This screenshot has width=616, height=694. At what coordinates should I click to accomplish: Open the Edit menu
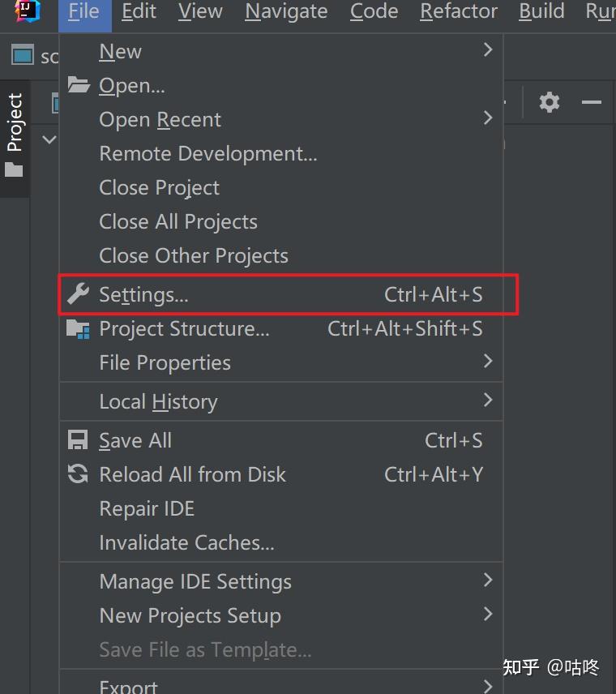point(139,11)
